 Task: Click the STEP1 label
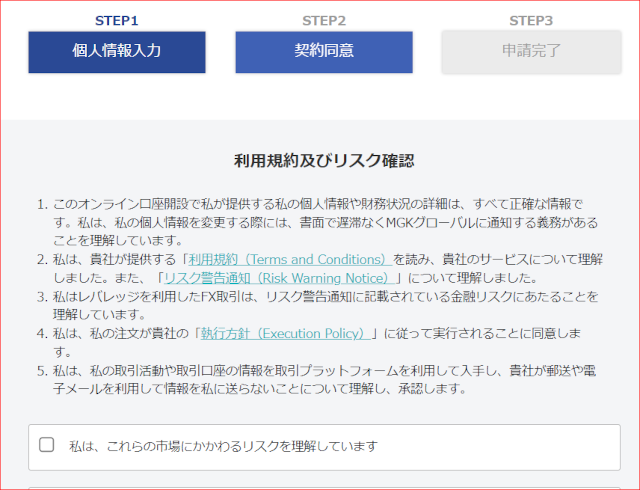point(117,20)
